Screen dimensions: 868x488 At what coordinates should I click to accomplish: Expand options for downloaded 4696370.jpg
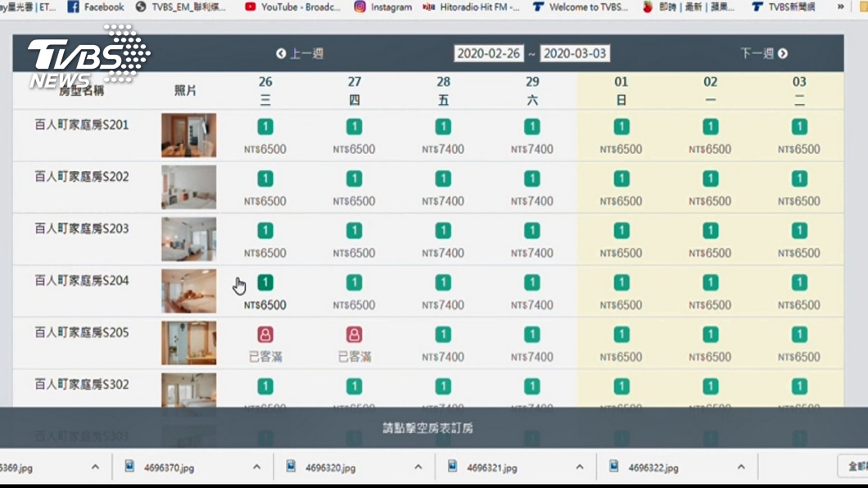click(x=256, y=468)
